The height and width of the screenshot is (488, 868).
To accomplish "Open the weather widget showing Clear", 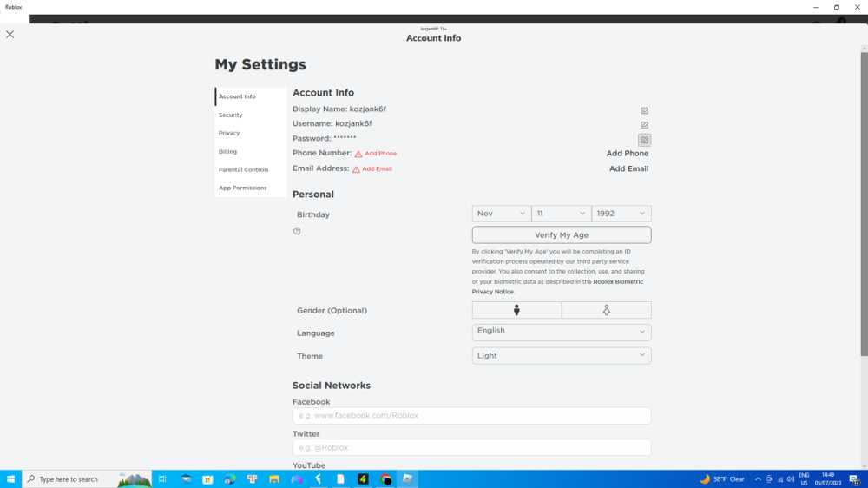I will pos(722,479).
